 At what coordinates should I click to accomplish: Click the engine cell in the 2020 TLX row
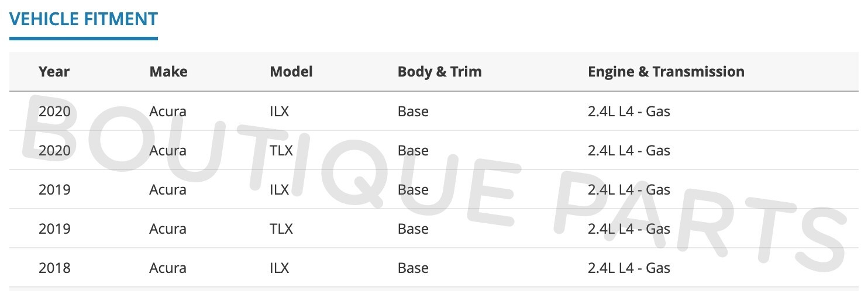629,150
